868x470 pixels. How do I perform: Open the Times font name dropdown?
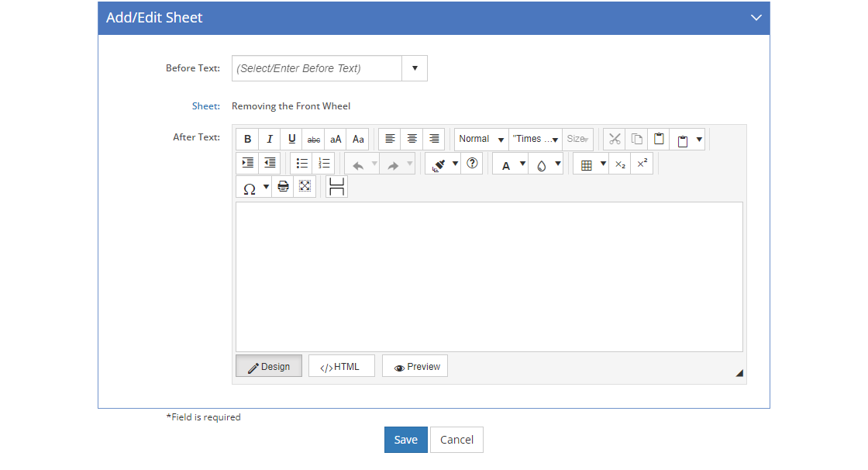pos(536,139)
